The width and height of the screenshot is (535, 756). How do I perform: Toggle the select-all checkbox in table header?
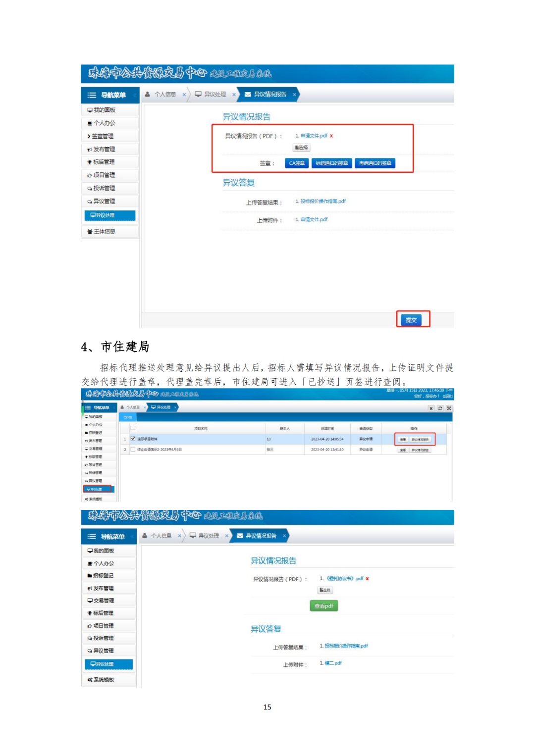click(133, 428)
